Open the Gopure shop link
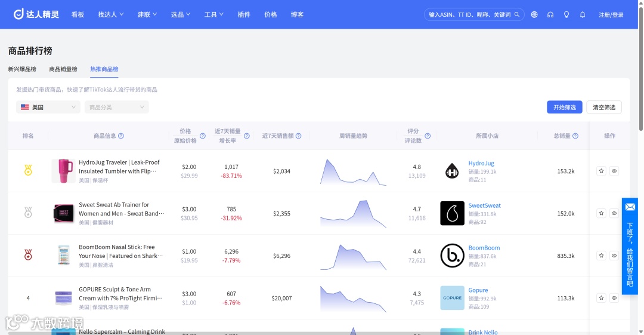 [478, 290]
